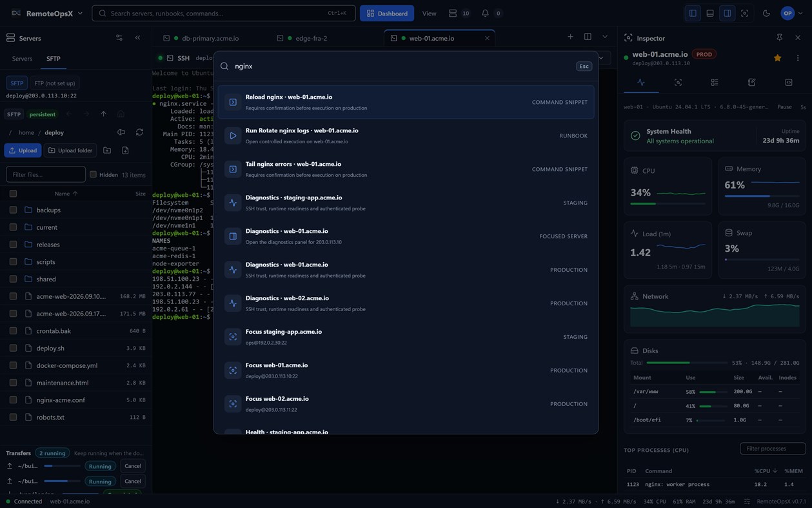Image resolution: width=812 pixels, height=508 pixels.
Task: Open Servers panel filter settings icon
Action: coord(119,38)
